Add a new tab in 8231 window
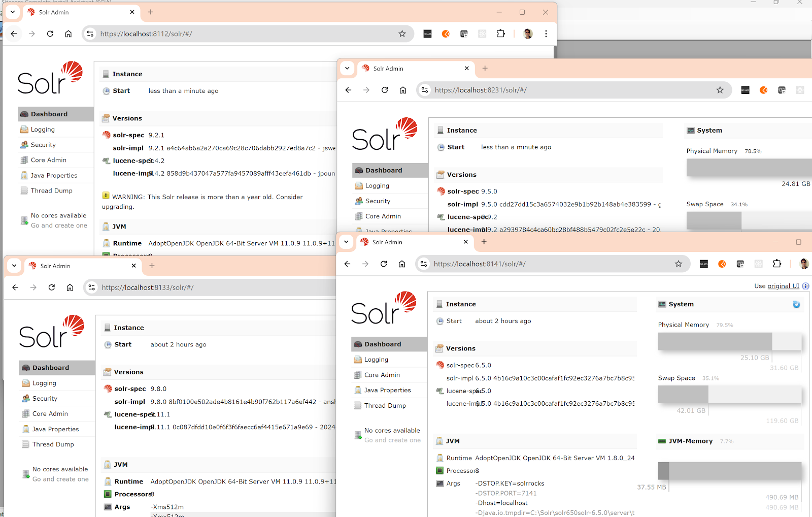The height and width of the screenshot is (517, 812). point(485,68)
